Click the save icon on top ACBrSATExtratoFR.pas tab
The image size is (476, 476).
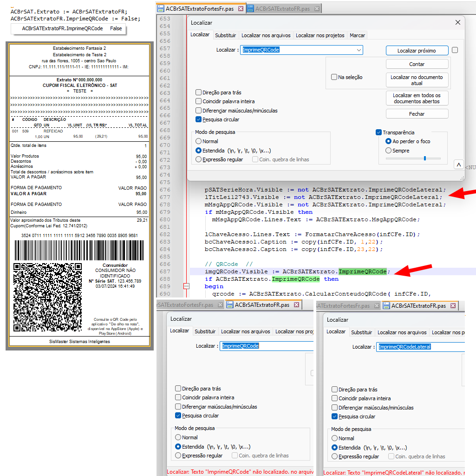coord(250,8)
